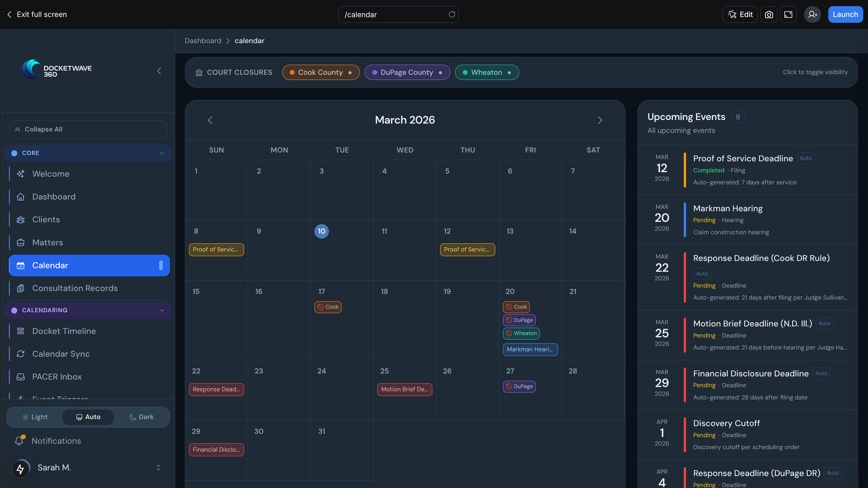
Task: Open Calendar Sync page
Action: click(89, 354)
